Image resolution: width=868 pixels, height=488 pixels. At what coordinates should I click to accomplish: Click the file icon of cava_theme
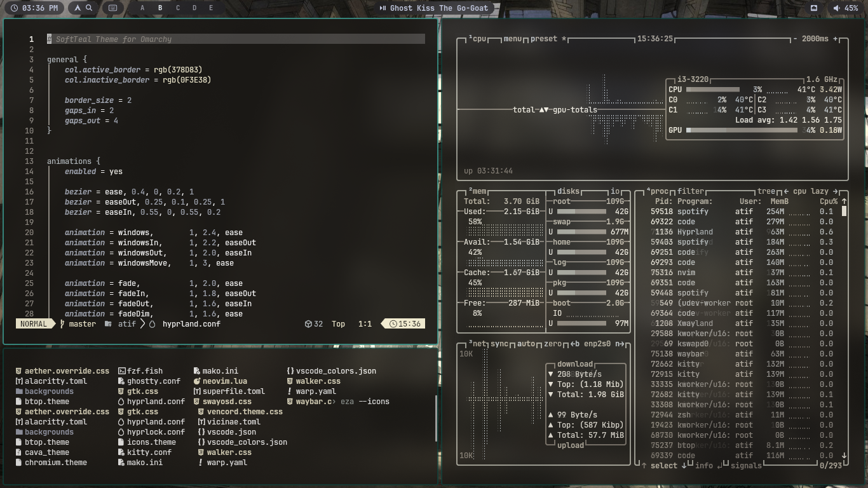(19, 452)
